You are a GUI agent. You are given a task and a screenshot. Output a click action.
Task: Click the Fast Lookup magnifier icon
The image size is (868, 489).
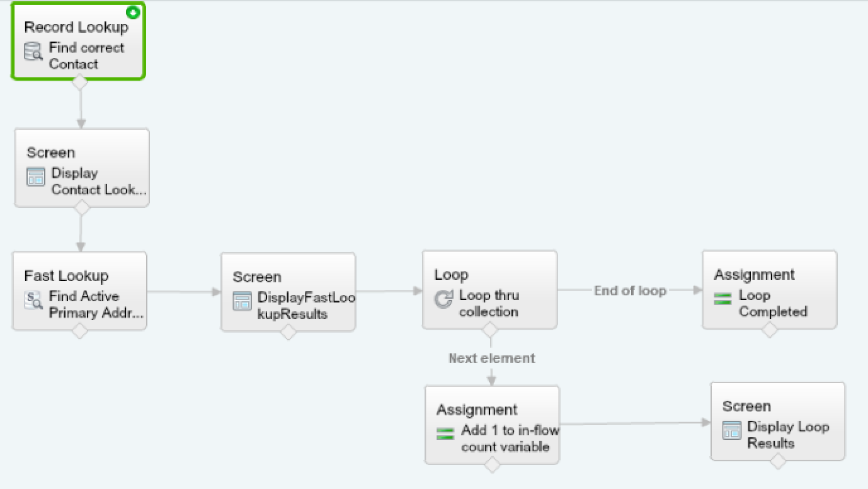(33, 300)
